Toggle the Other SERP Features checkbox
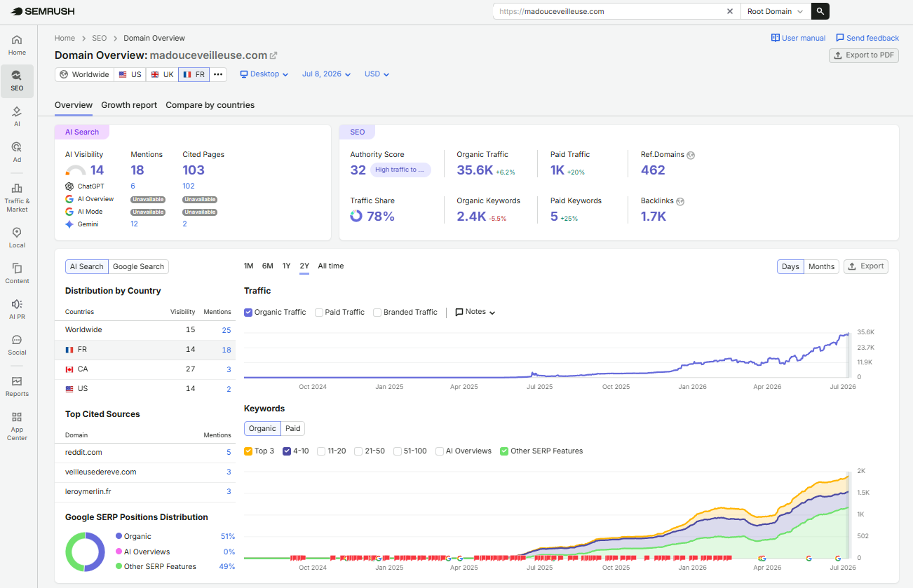This screenshot has width=913, height=588. [504, 451]
